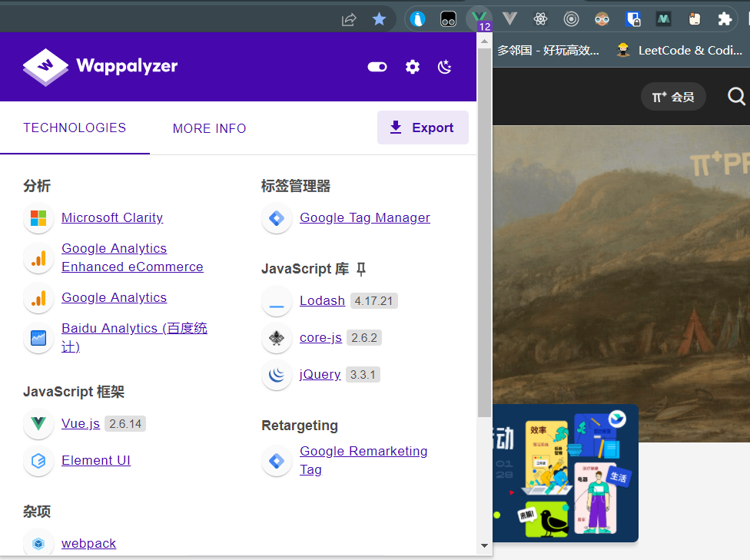This screenshot has width=750, height=560.
Task: Open the core-js link
Action: click(321, 338)
